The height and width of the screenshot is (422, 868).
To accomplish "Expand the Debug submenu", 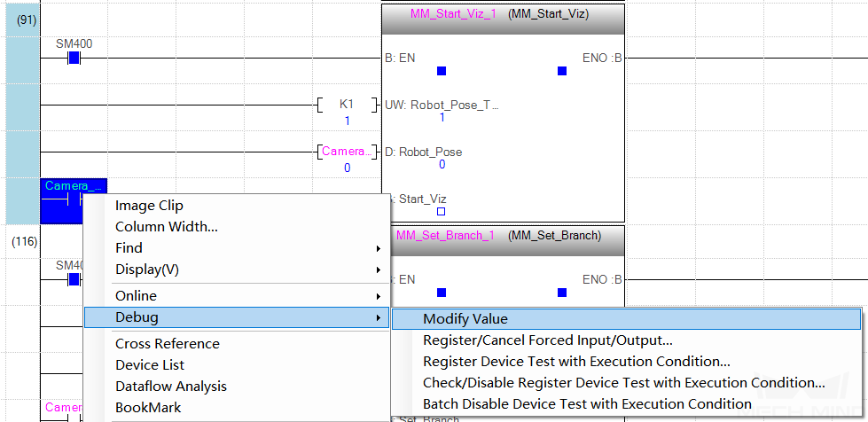I will pyautogui.click(x=237, y=317).
